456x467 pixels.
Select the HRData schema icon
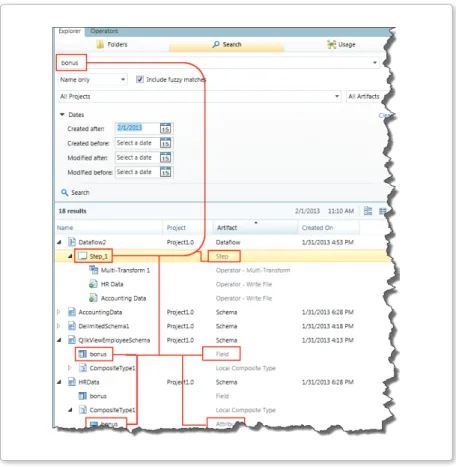tap(71, 382)
